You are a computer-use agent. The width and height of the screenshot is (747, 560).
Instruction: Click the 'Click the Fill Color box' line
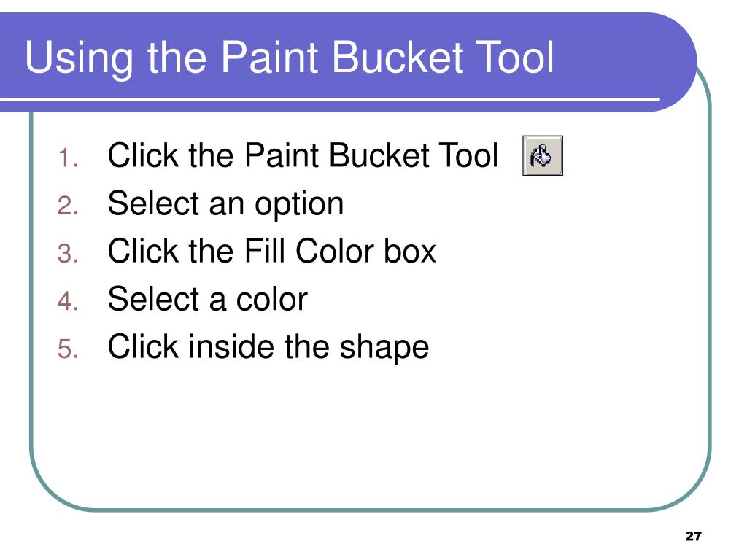tap(272, 251)
